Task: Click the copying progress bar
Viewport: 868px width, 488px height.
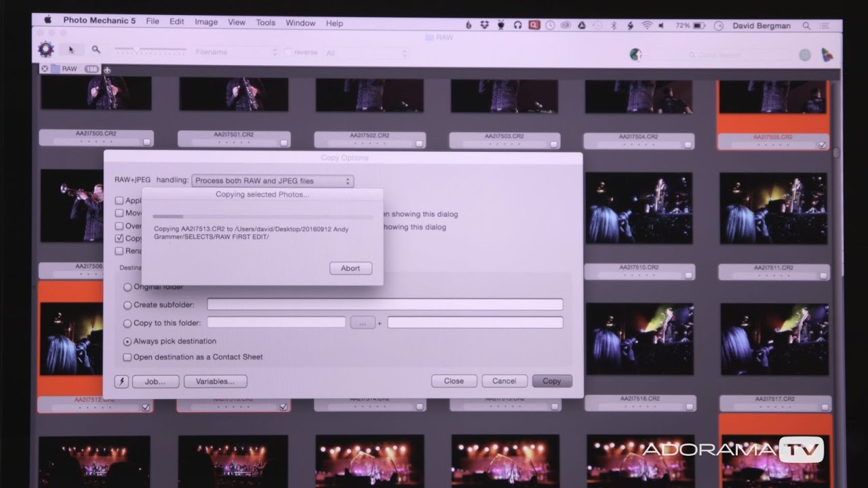Action: click(263, 216)
